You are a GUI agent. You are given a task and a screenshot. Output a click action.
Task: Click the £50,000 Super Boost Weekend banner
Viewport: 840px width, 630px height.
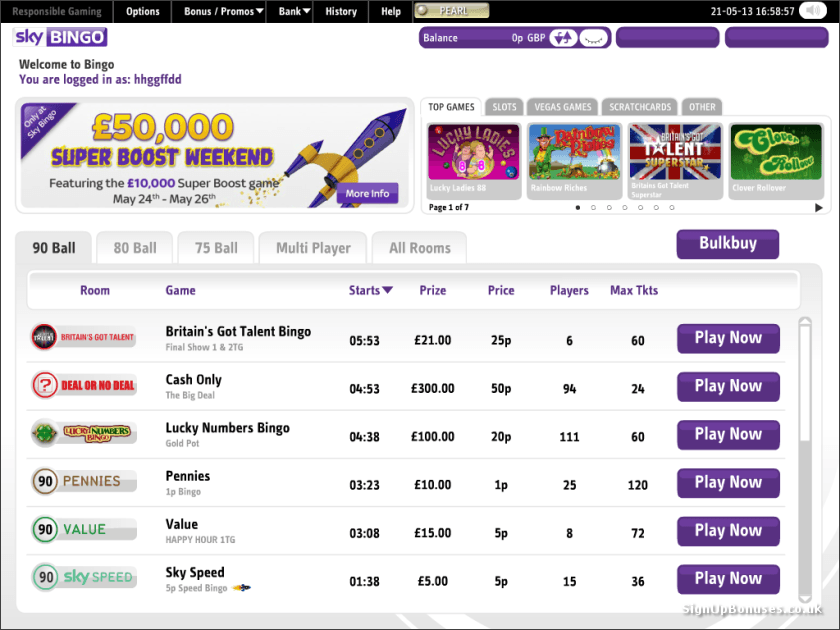215,155
